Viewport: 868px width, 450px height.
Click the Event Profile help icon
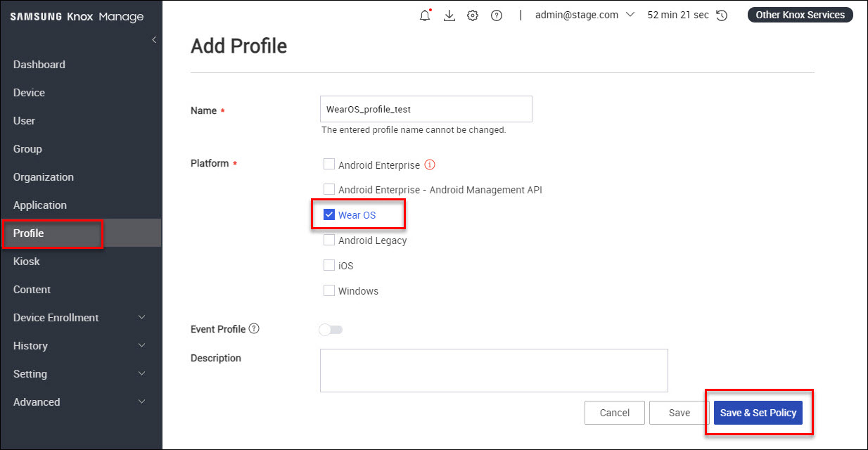point(254,329)
